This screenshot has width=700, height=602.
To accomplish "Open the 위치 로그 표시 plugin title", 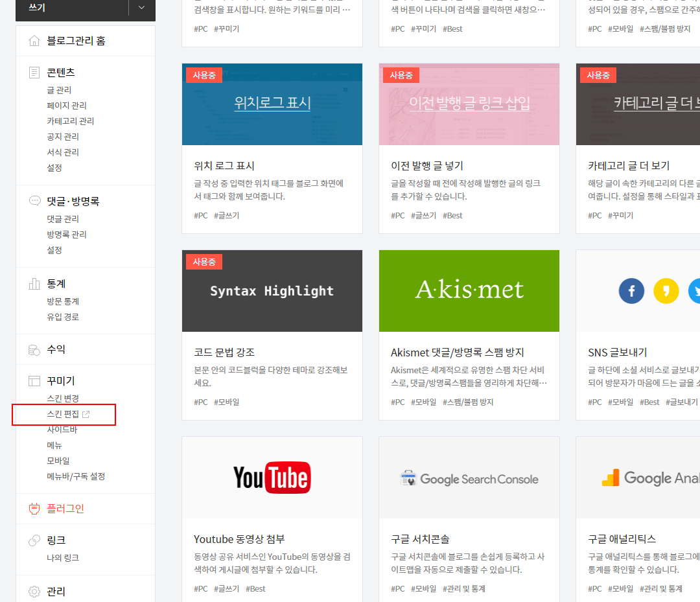I will click(x=224, y=166).
